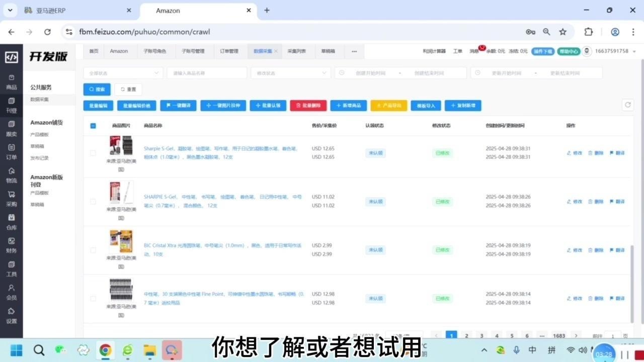Reload the browser page
Viewport: 644px width, 362px height.
coord(47,32)
